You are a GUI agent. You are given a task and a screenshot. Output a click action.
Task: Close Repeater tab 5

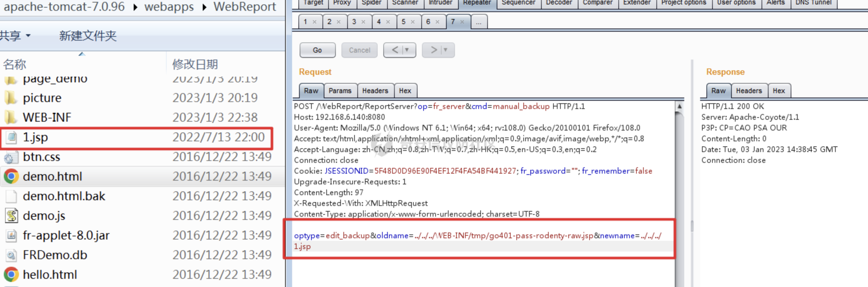click(412, 22)
